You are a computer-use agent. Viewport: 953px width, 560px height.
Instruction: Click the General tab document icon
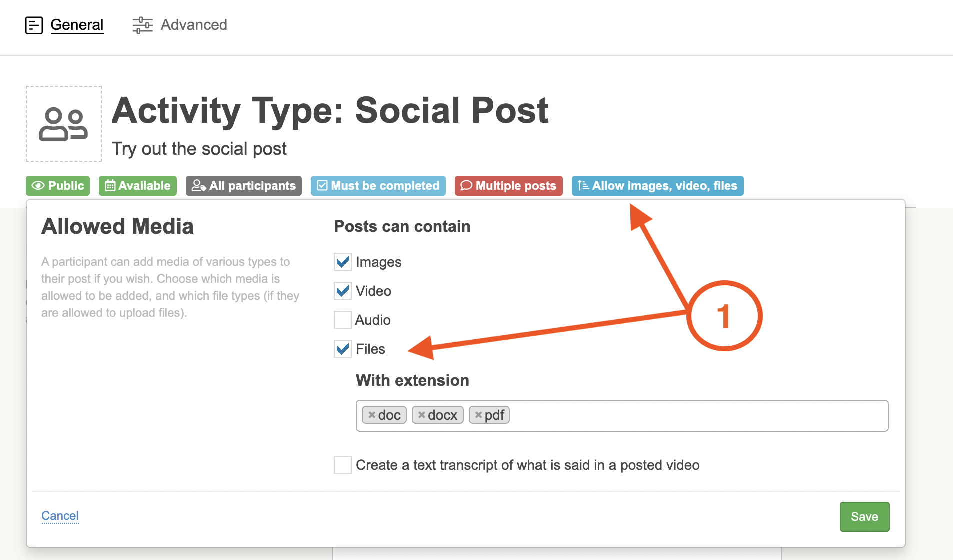point(34,25)
